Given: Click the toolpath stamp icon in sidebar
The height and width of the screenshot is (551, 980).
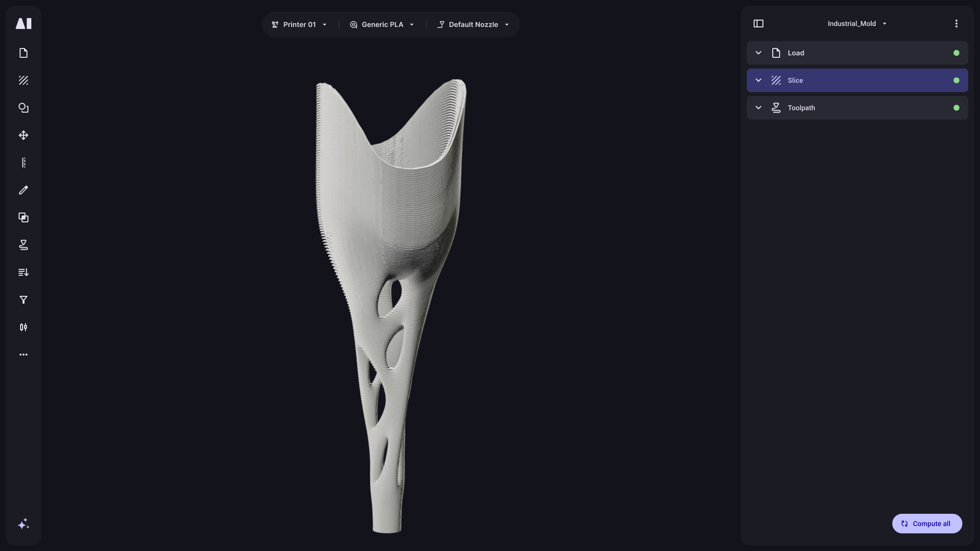Looking at the screenshot, I should coord(24,245).
